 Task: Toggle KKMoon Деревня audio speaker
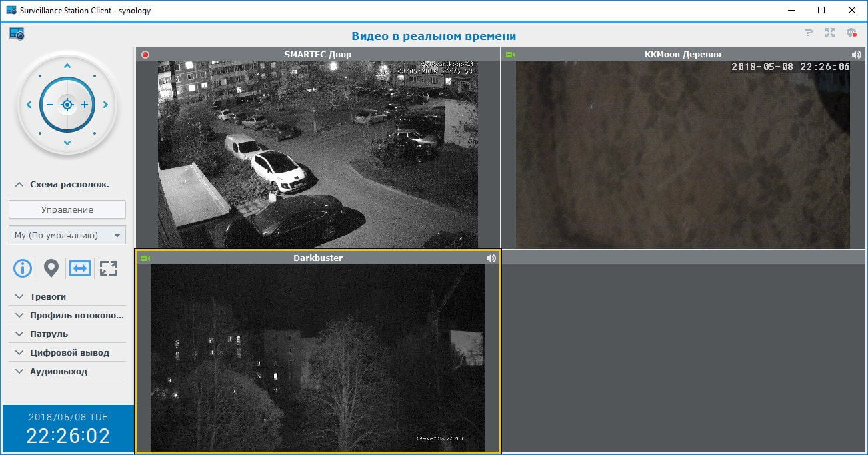click(x=857, y=55)
